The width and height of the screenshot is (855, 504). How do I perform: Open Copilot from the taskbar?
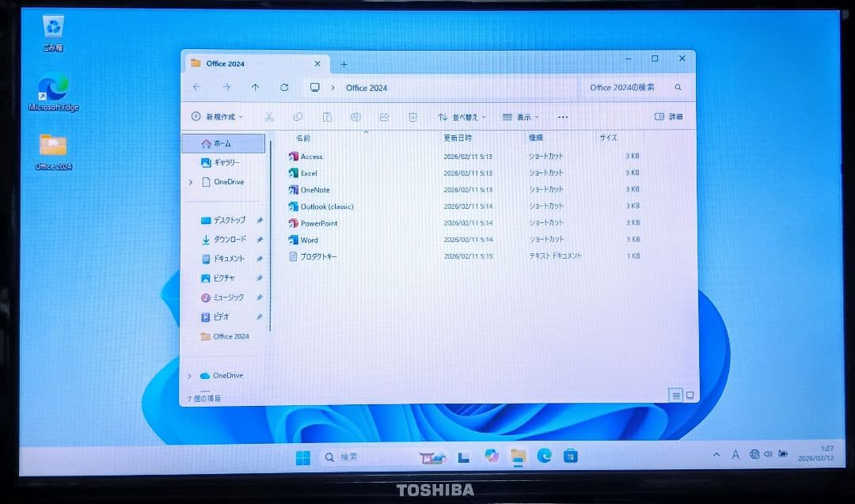pyautogui.click(x=492, y=456)
